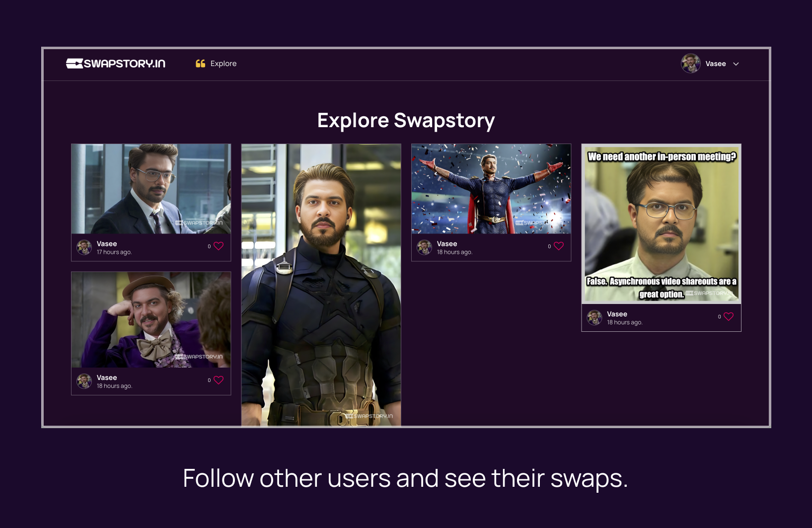812x528 pixels.
Task: Click author avatar on the meme card
Action: click(594, 317)
